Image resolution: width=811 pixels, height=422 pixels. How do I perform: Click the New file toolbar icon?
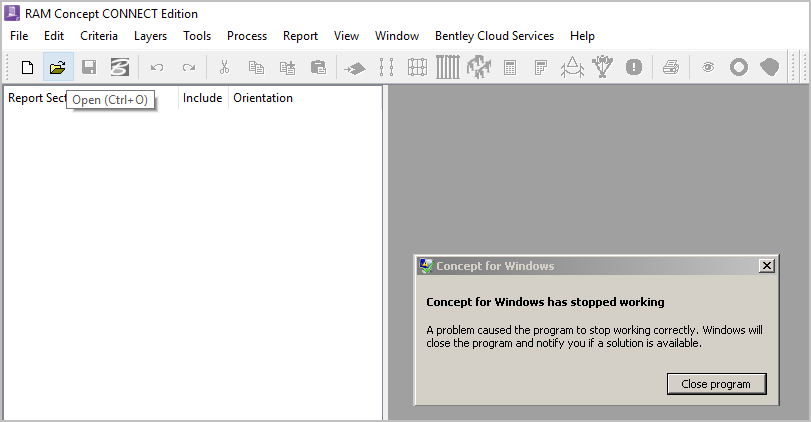[27, 67]
